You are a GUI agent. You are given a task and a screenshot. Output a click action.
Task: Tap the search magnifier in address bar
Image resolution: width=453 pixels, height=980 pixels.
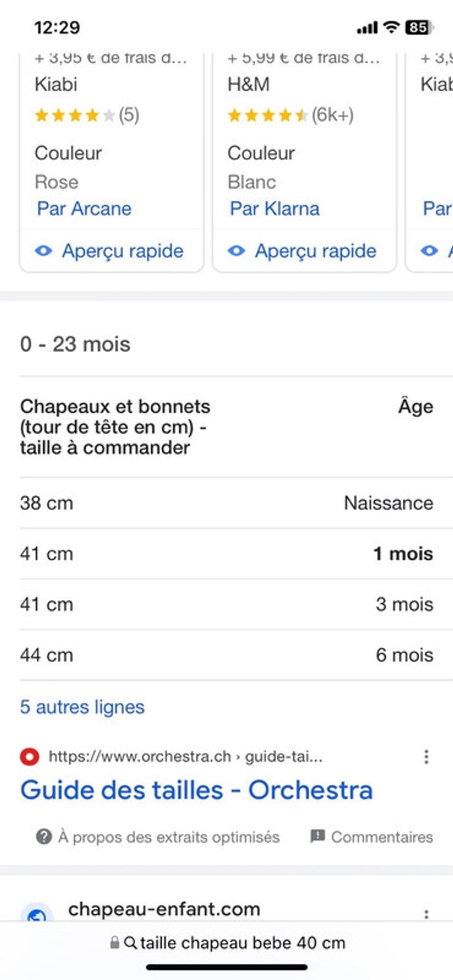coord(130,943)
